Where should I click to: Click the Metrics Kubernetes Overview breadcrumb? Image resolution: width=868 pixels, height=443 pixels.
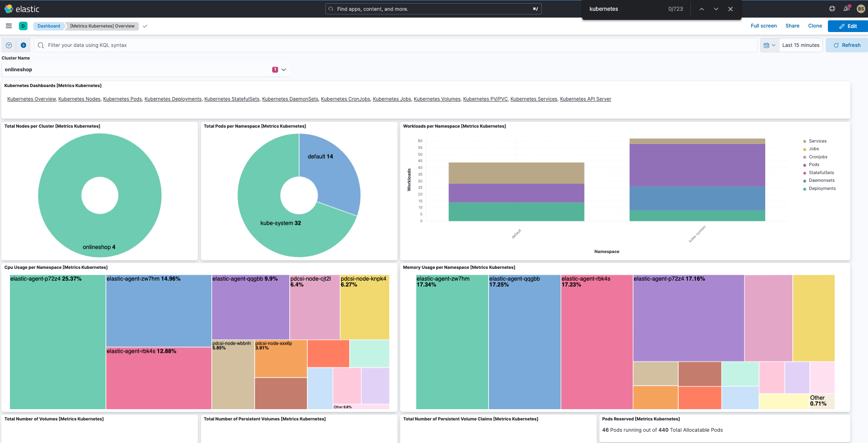click(102, 26)
